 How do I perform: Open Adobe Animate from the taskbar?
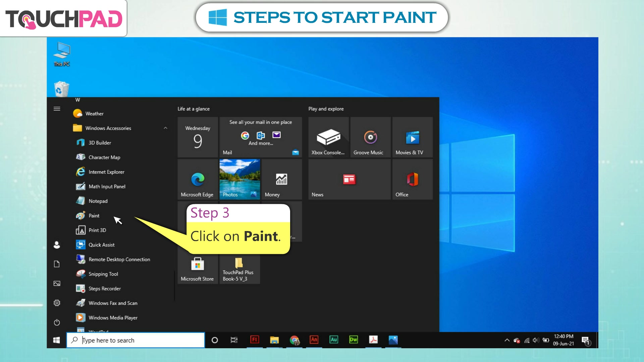coord(314,340)
